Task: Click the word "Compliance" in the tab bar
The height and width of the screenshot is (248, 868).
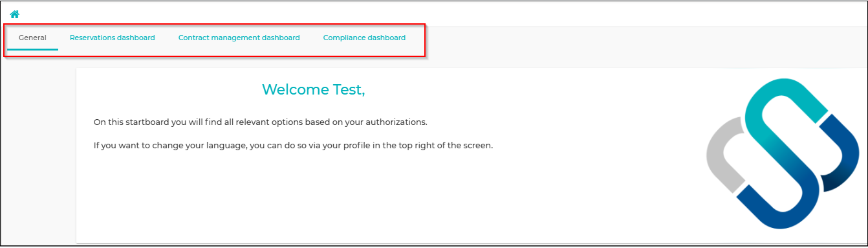Action: tap(344, 38)
